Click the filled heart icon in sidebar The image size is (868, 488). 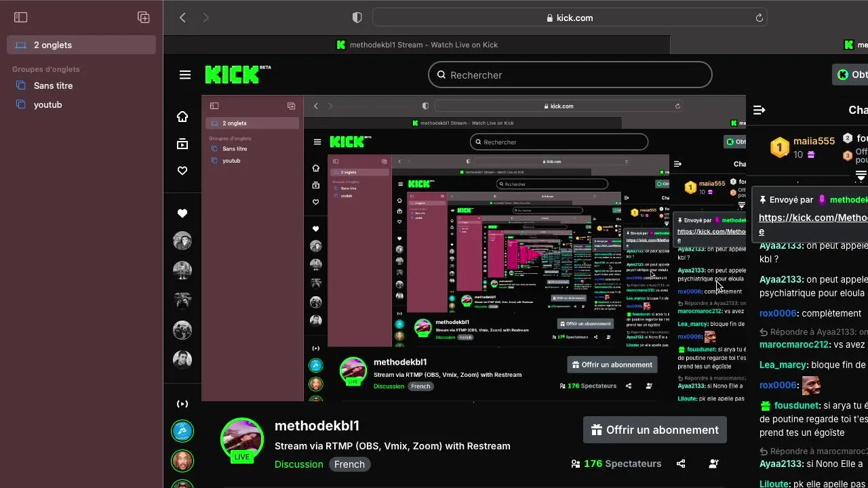click(x=182, y=213)
